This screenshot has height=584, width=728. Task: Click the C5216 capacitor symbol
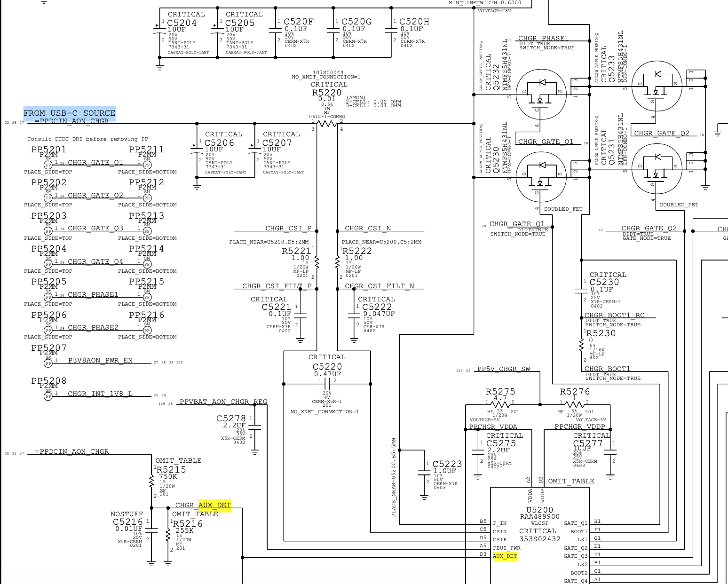(151, 530)
